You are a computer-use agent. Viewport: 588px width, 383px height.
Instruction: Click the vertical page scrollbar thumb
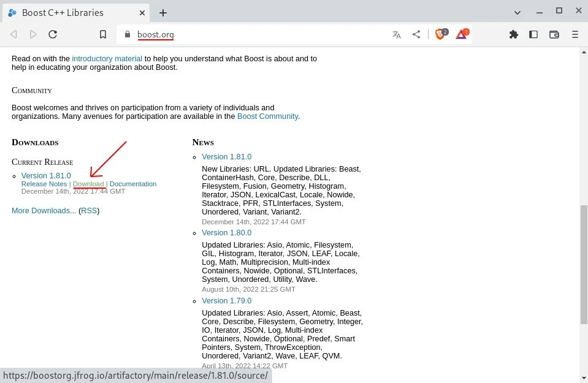[583, 264]
